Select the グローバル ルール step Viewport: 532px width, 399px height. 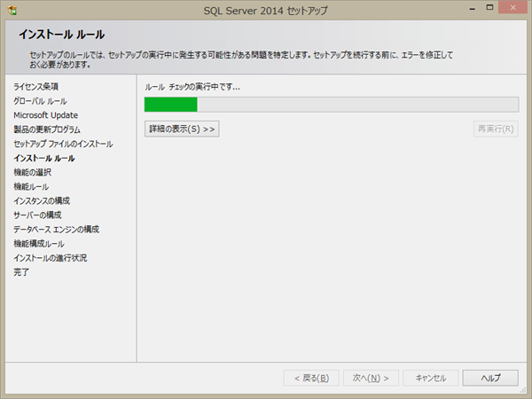(x=41, y=101)
